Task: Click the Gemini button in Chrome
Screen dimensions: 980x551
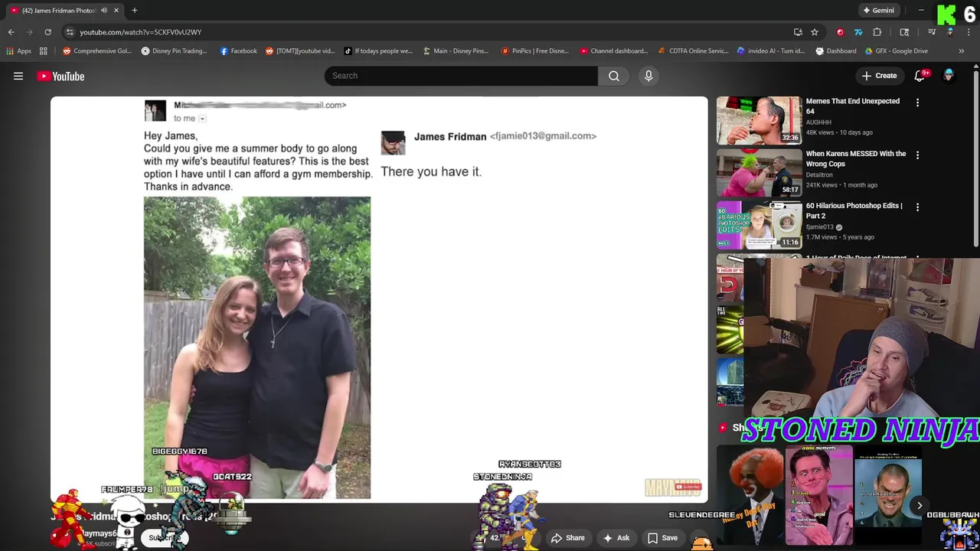Action: tap(878, 11)
